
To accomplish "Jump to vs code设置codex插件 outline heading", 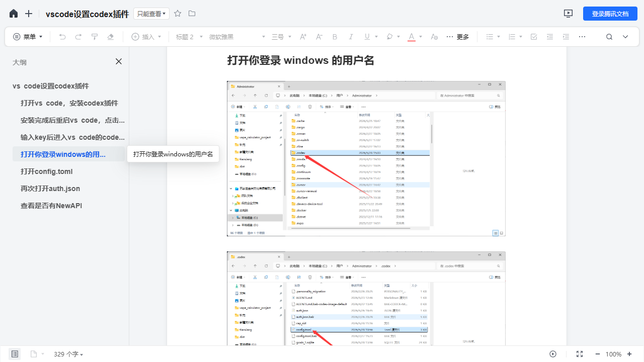I will point(51,86).
